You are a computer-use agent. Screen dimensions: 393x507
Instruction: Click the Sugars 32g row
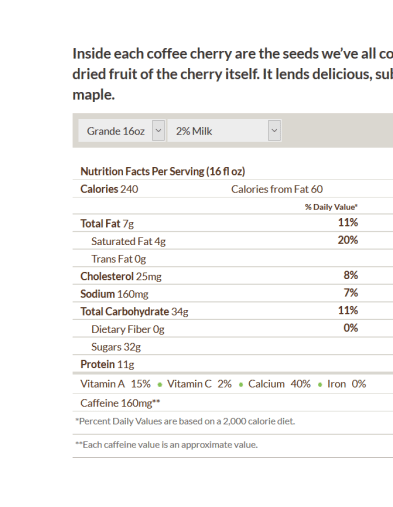(233, 346)
